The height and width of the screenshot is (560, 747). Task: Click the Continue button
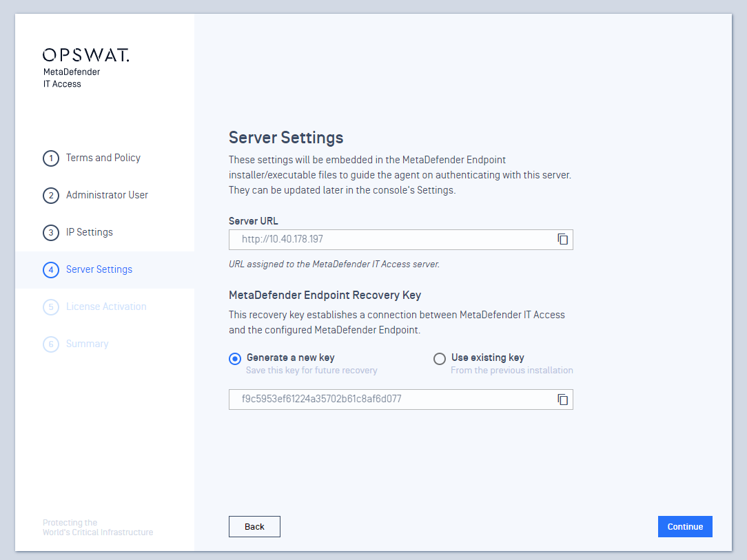coord(685,526)
